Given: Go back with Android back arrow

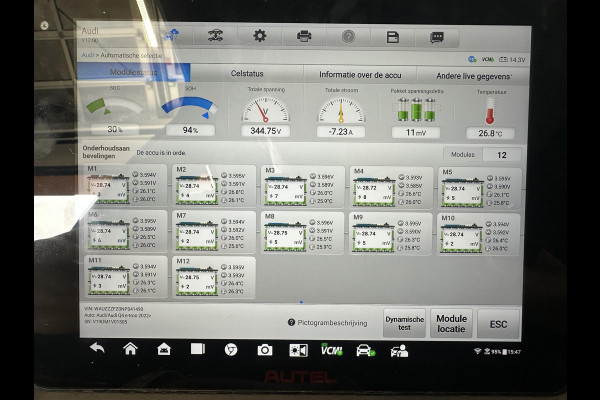Looking at the screenshot, I should pos(97,348).
